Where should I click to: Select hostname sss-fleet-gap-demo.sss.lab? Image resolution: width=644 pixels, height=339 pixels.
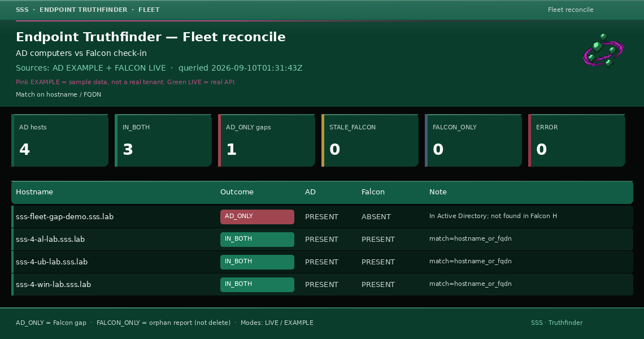click(x=64, y=216)
